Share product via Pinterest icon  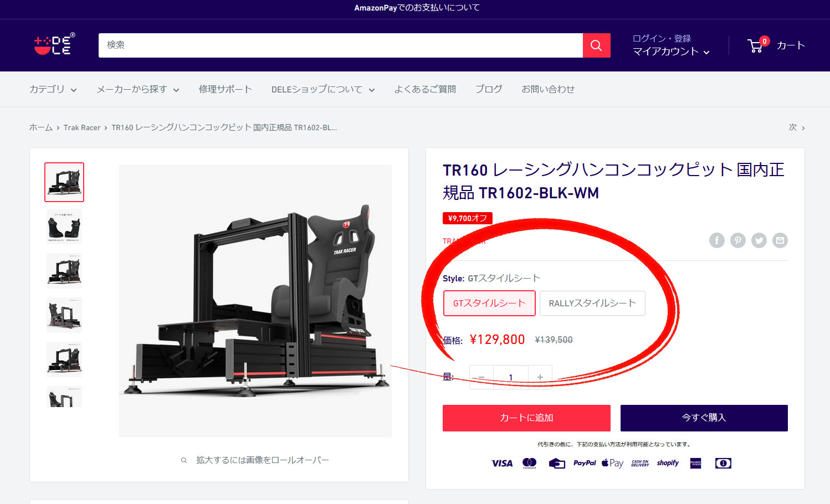click(737, 240)
